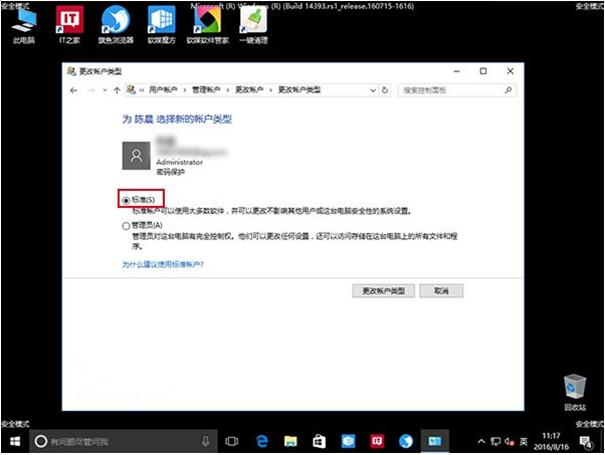Click the Cortana search box on the taskbar
This screenshot has height=455, width=605.
tap(120, 441)
